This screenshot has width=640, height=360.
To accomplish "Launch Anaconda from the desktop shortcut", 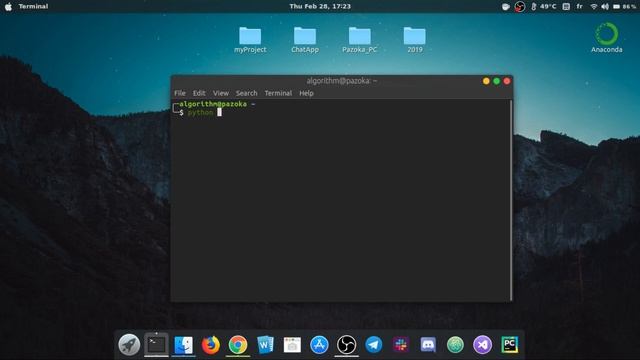I will (607, 38).
